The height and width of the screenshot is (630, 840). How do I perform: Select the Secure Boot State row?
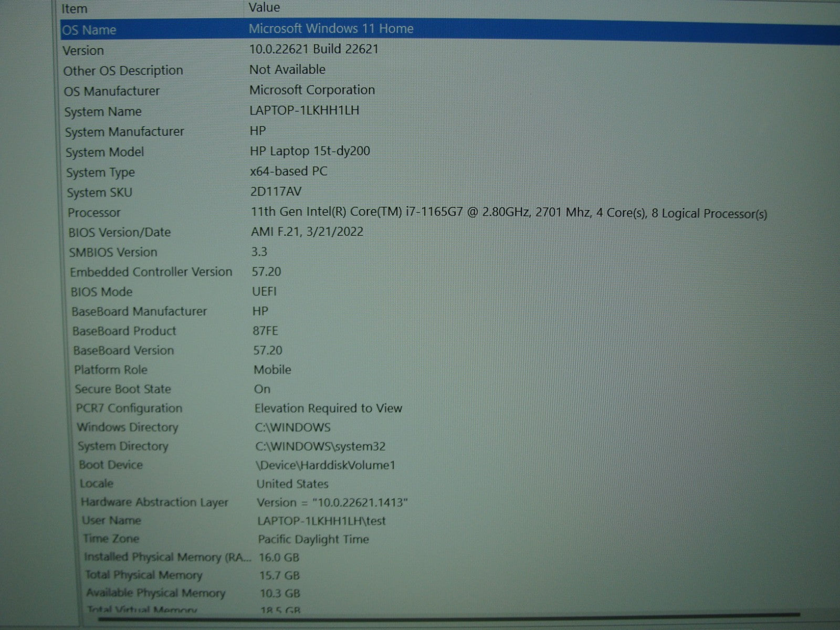point(123,389)
